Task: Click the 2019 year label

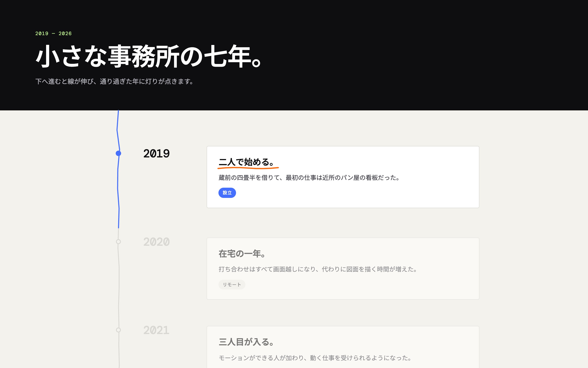Action: (x=156, y=154)
